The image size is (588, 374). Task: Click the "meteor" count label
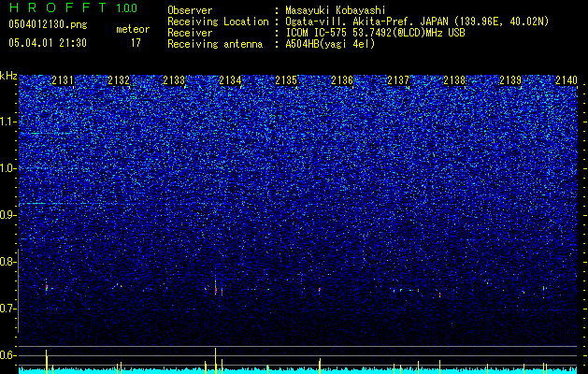tap(133, 29)
